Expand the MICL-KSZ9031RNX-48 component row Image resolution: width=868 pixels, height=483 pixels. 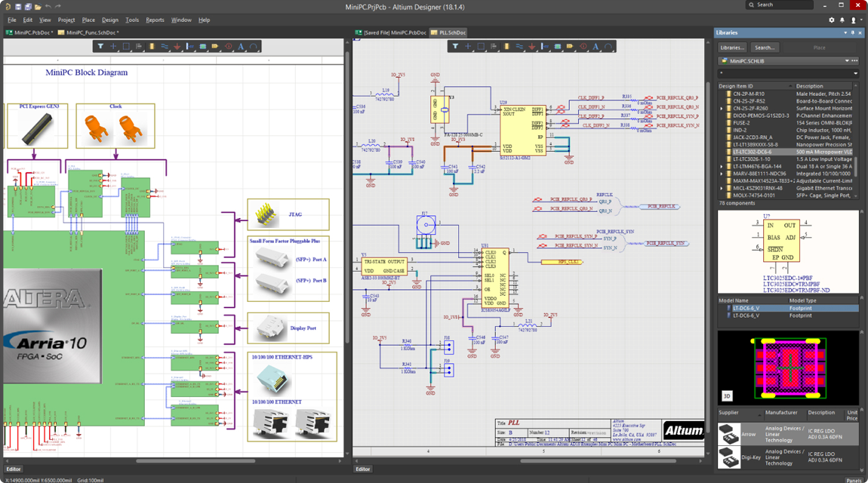click(x=722, y=188)
